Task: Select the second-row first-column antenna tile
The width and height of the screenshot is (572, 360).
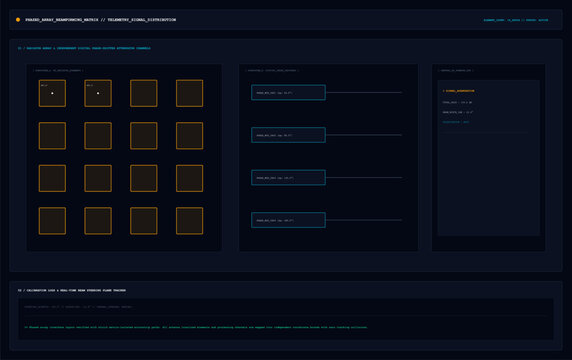Action: (52, 136)
